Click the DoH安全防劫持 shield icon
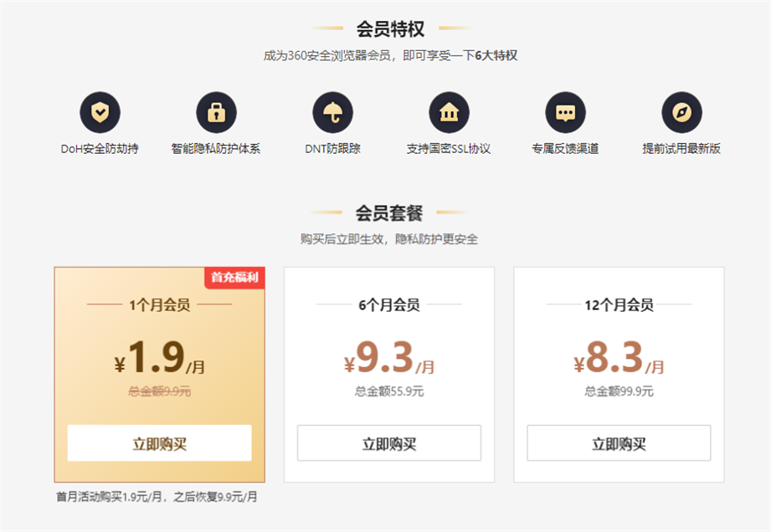Viewport: 771px width, 532px height. 100,112
